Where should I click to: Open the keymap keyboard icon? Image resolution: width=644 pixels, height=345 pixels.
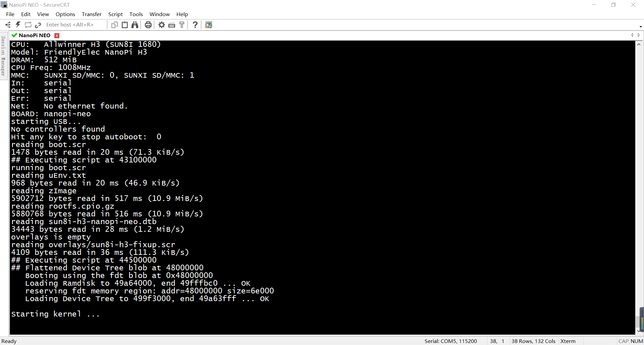point(172,25)
